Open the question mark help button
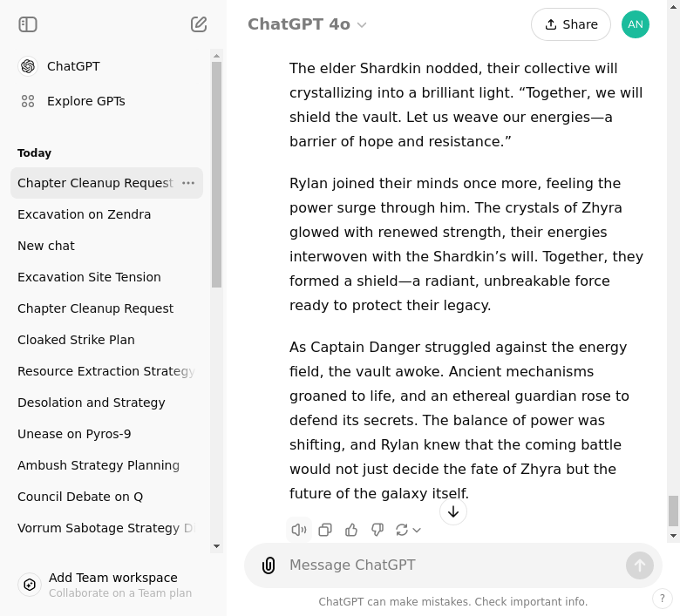Viewport: 680px width, 616px height. pyautogui.click(x=663, y=599)
